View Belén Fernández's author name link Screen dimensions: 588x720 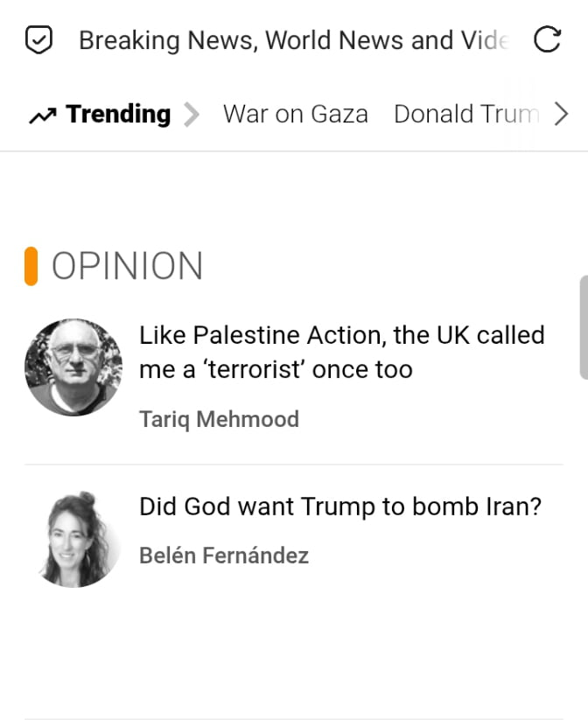tap(224, 555)
